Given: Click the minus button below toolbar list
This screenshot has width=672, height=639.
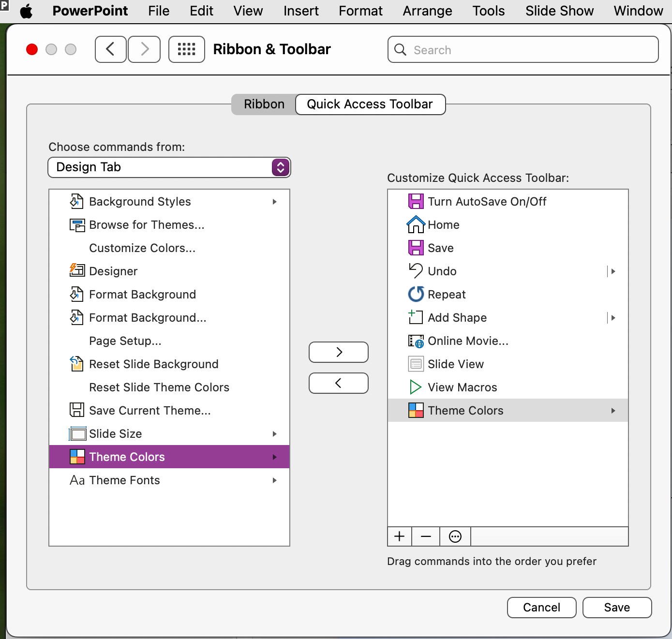Looking at the screenshot, I should point(426,536).
